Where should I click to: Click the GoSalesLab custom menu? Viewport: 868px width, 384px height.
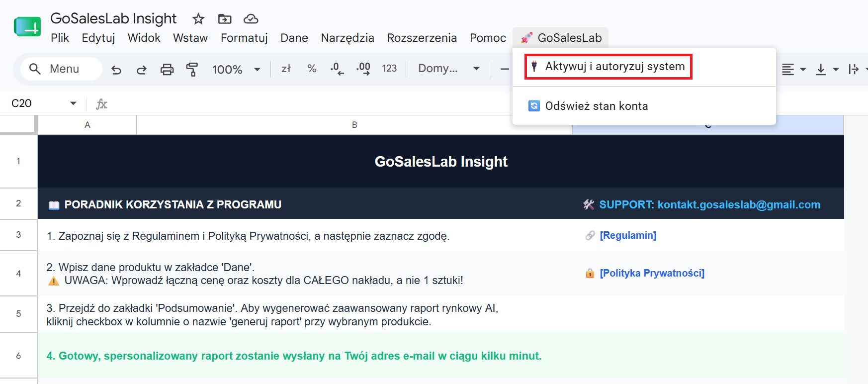coord(561,38)
